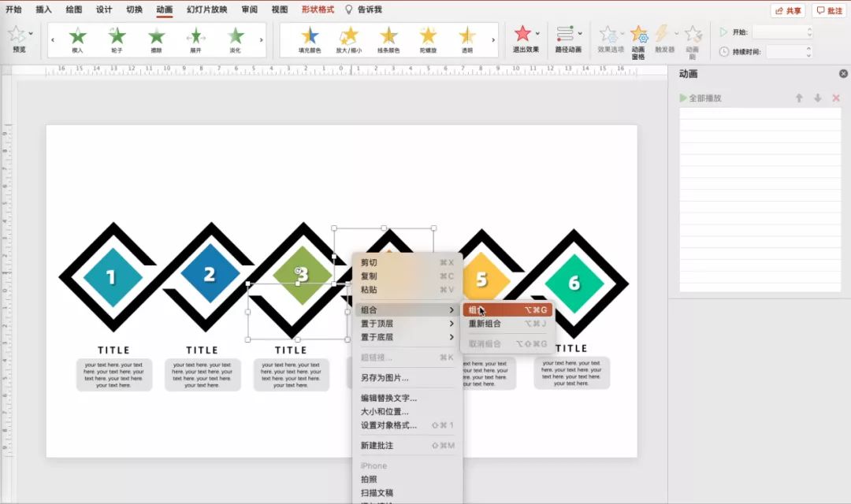The image size is (851, 504).
Task: Click the 告诉我 lightbulb icon
Action: (x=348, y=9)
